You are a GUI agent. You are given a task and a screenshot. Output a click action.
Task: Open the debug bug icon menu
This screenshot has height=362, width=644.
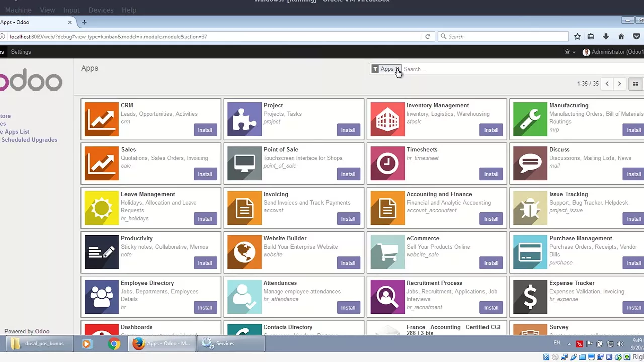tap(569, 52)
